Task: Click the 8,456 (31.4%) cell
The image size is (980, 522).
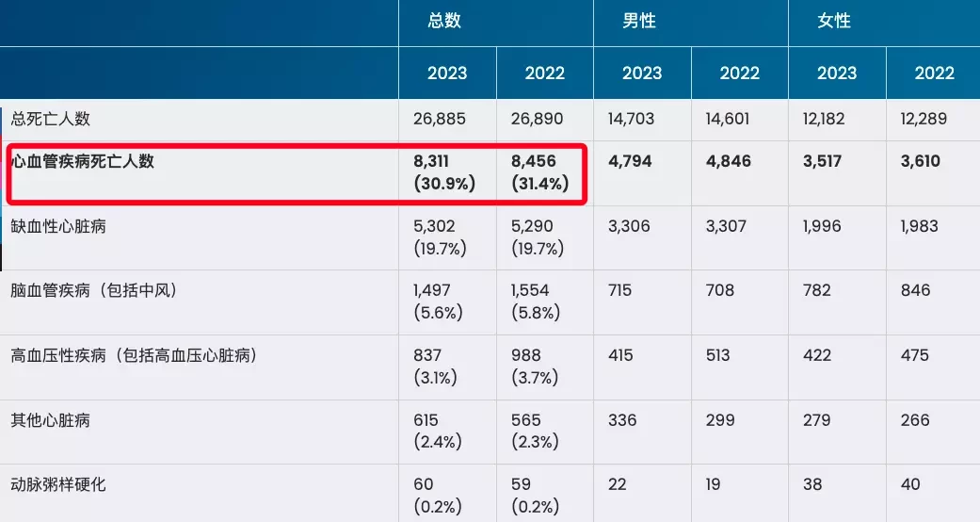Action: pos(540,172)
